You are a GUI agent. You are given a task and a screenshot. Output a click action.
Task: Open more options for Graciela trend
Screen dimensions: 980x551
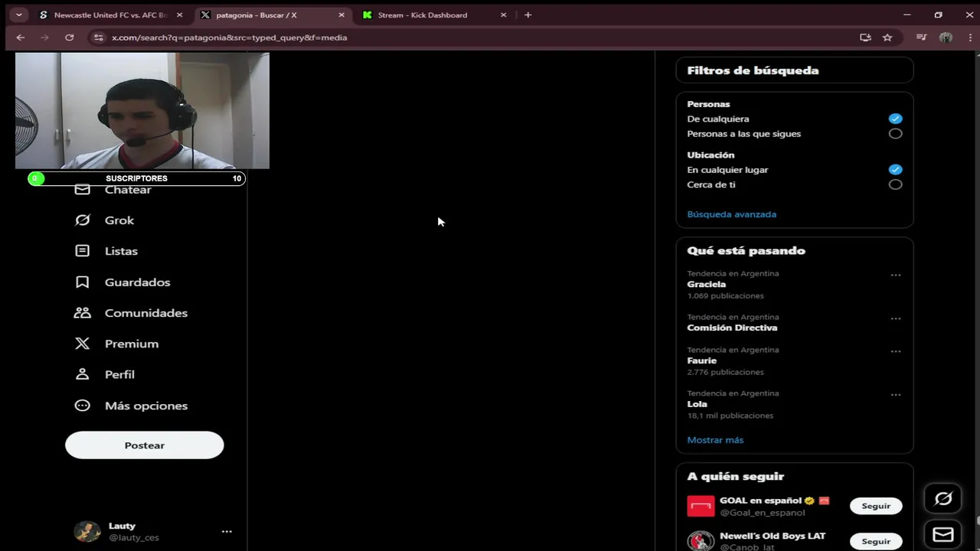pyautogui.click(x=895, y=275)
